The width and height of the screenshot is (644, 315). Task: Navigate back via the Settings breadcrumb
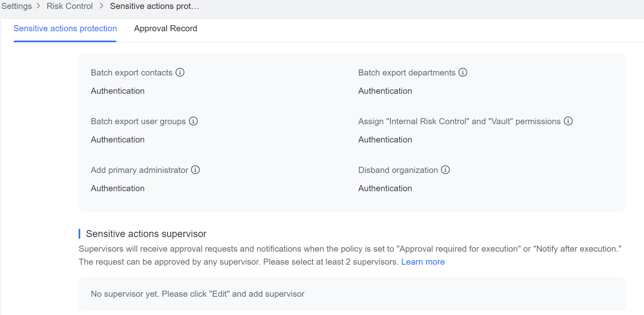pyautogui.click(x=16, y=6)
